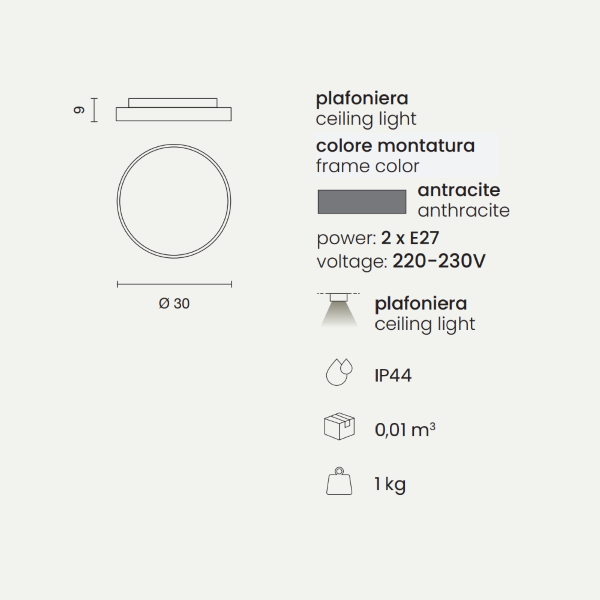
Task: Click the water droplets IP rating icon
Action: click(x=339, y=374)
